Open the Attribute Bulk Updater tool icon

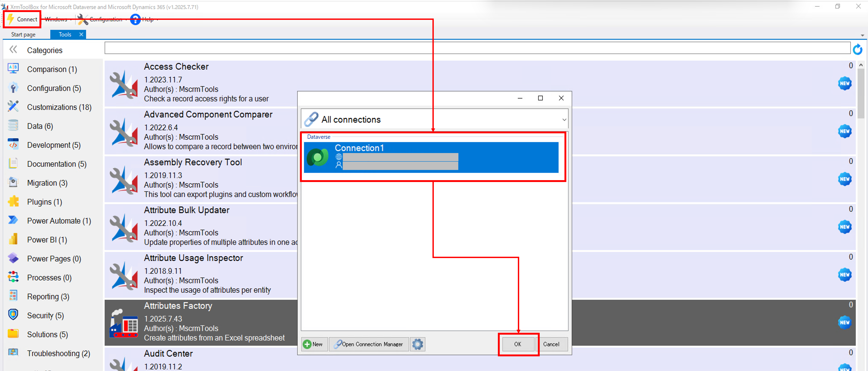click(x=123, y=228)
